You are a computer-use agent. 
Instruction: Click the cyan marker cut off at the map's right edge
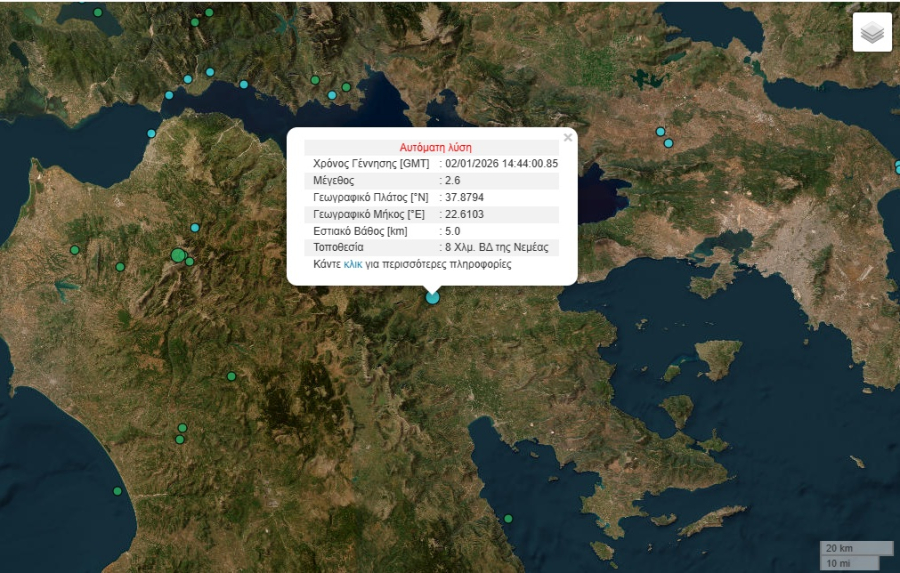click(x=897, y=168)
